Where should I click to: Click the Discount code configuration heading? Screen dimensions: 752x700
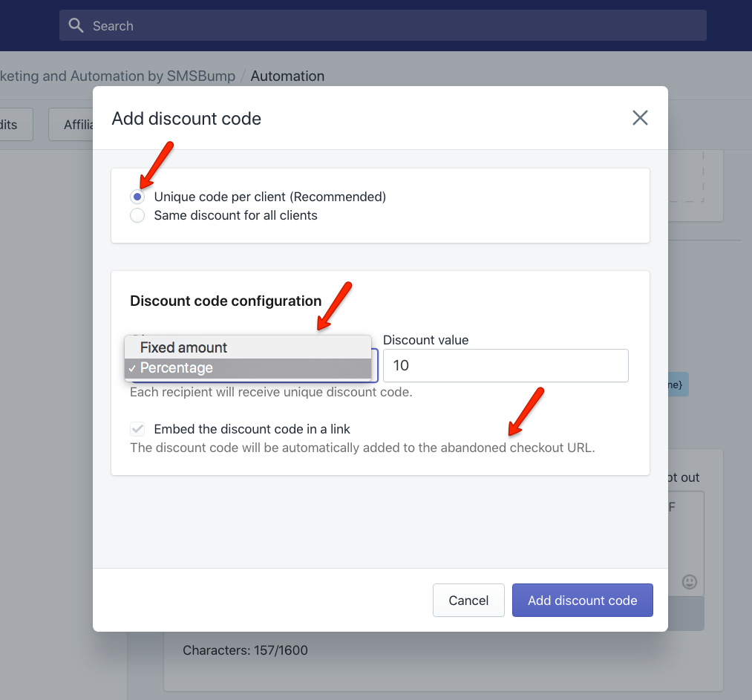(x=226, y=301)
